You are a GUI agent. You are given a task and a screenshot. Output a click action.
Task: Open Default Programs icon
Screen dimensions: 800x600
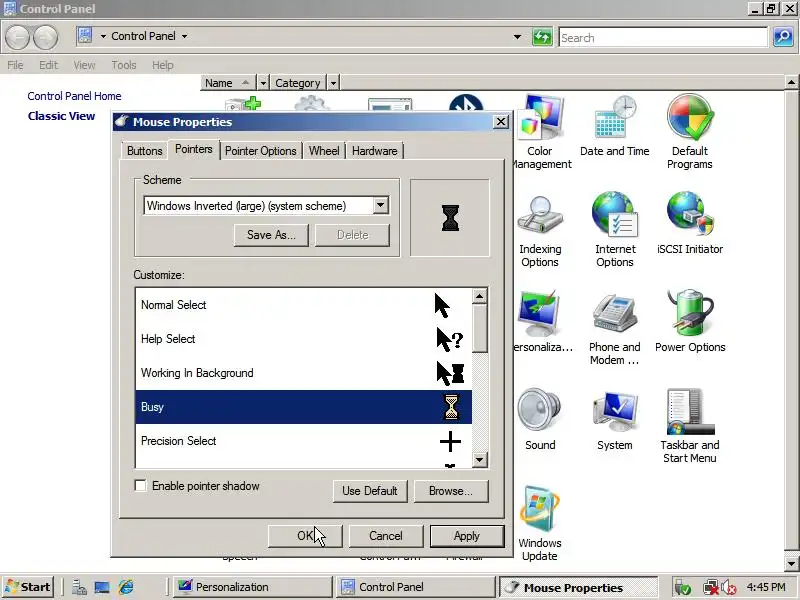tap(689, 132)
